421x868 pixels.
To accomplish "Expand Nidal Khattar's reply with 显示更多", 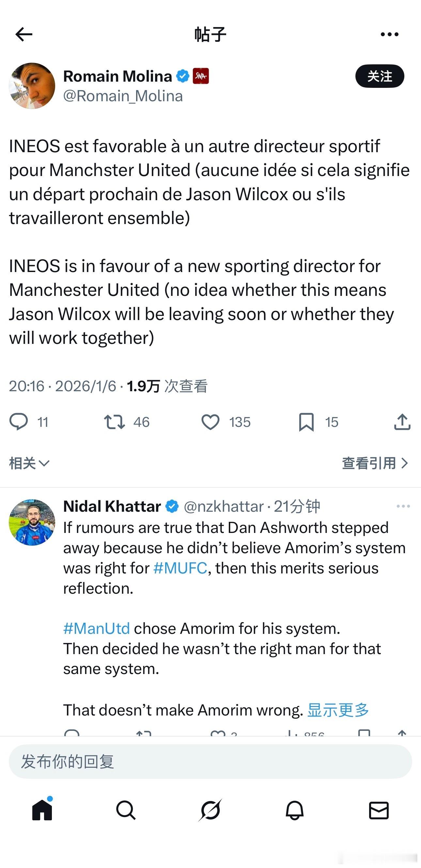I will pyautogui.click(x=338, y=710).
